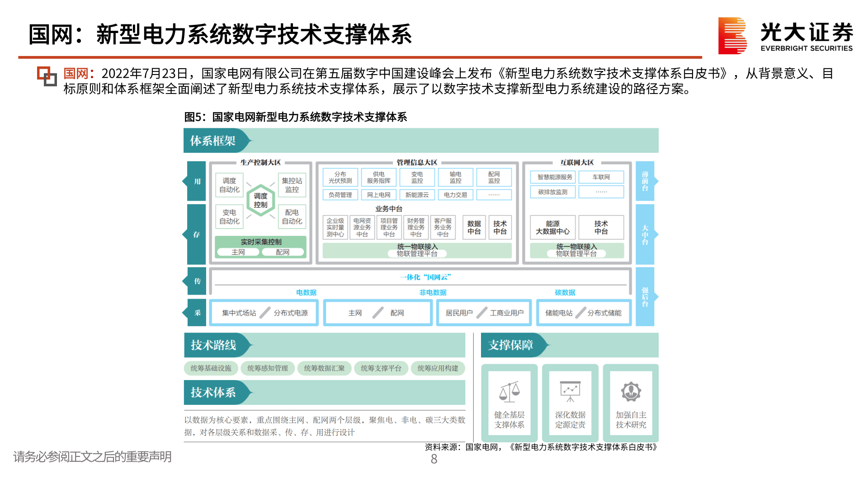
Task: Click the 非电数据 heading
Action: [433, 292]
